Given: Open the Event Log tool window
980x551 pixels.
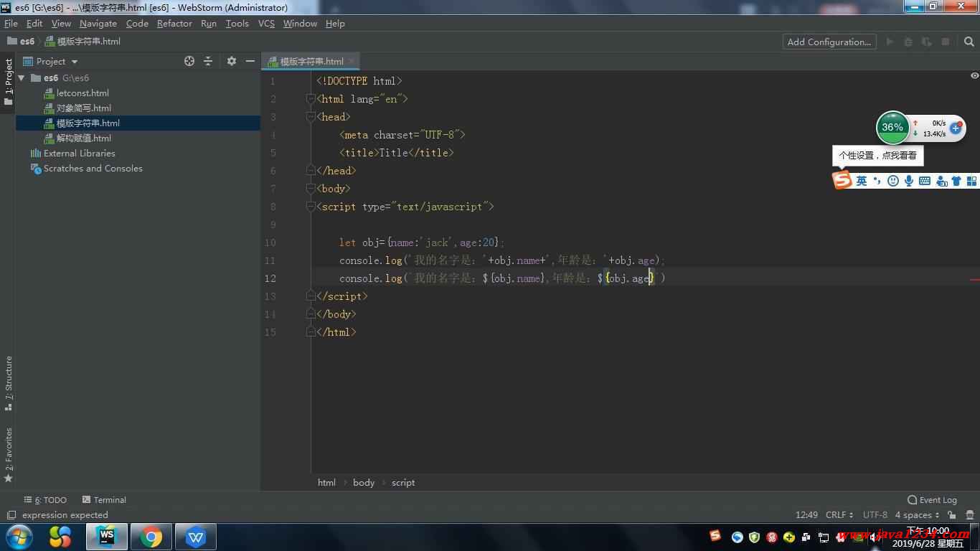Looking at the screenshot, I should (x=932, y=500).
